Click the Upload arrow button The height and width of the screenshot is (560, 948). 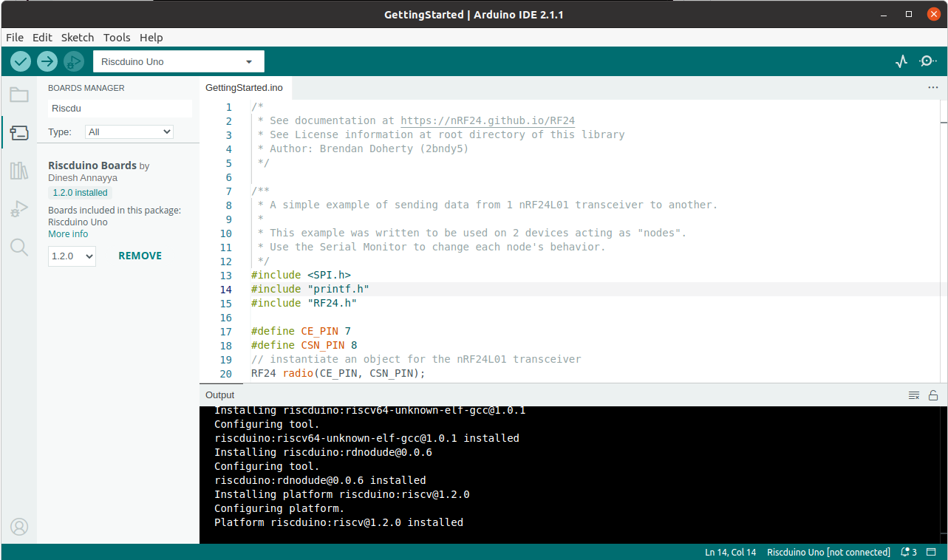(x=47, y=61)
